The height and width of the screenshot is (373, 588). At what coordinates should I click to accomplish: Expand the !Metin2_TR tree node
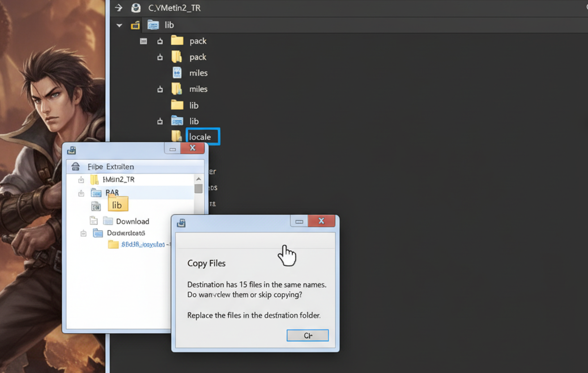pyautogui.click(x=81, y=180)
